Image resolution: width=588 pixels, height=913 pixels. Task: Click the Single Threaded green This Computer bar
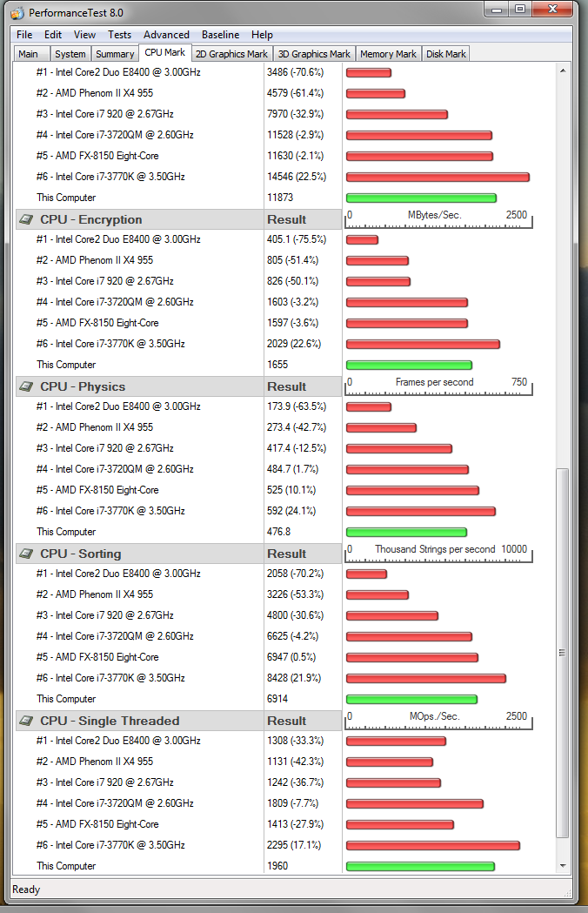point(420,866)
